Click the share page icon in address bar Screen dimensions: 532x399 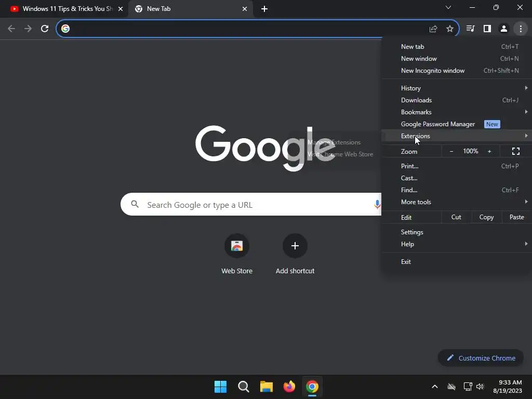coord(433,29)
